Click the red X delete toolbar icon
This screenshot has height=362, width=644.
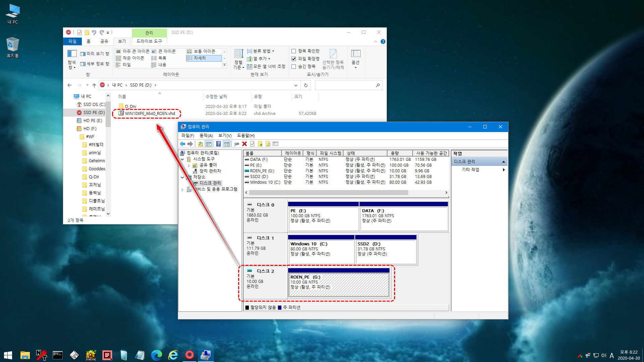245,144
